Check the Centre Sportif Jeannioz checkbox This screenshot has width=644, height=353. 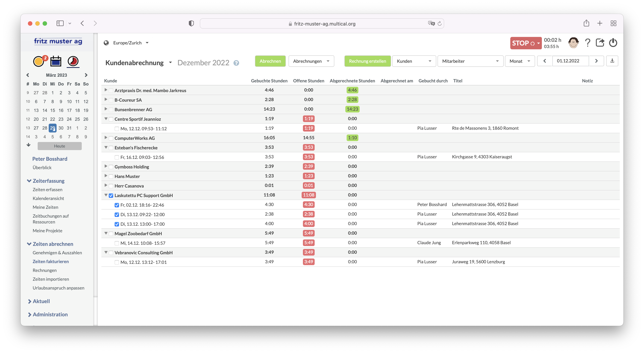111,119
